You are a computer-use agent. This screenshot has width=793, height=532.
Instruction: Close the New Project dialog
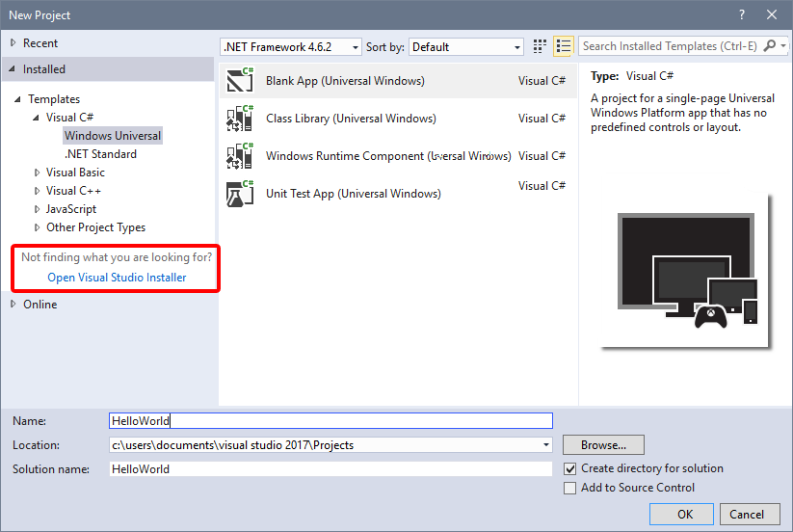click(771, 14)
